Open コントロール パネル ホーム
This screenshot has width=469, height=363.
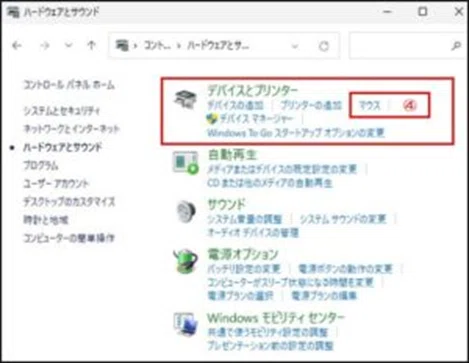tap(69, 85)
